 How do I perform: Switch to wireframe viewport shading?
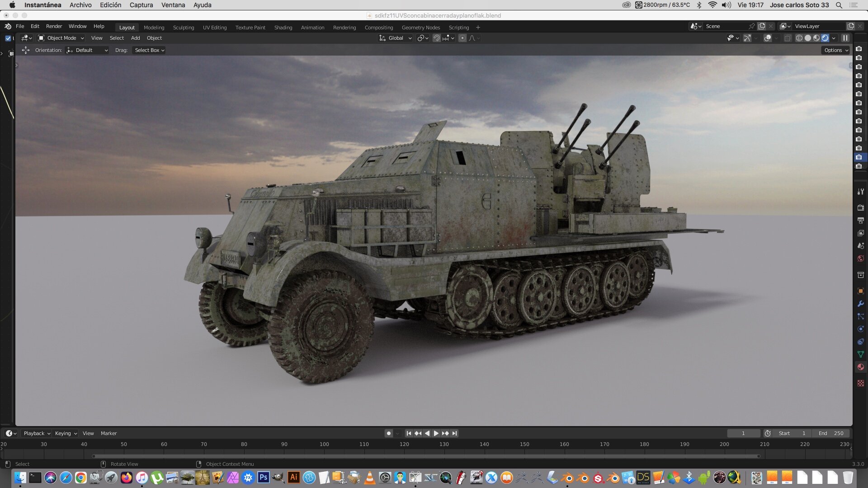tap(799, 38)
